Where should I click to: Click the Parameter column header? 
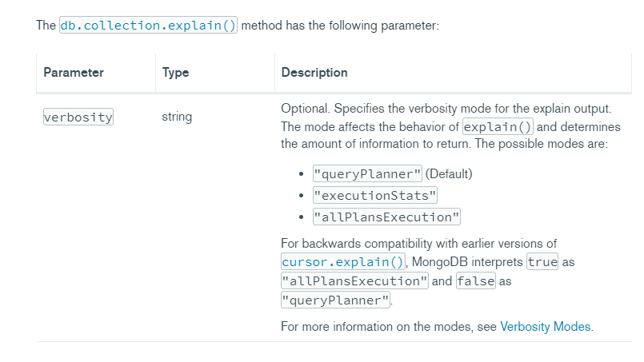pos(74,73)
